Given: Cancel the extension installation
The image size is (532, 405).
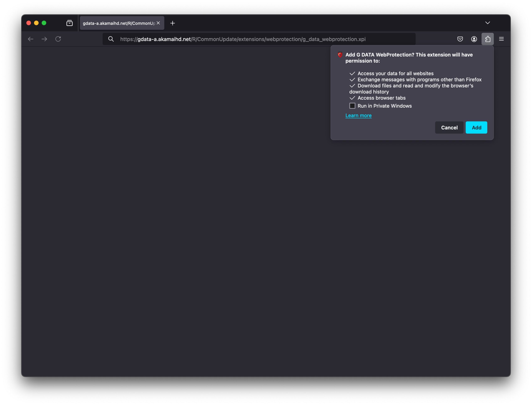Looking at the screenshot, I should click(x=449, y=127).
